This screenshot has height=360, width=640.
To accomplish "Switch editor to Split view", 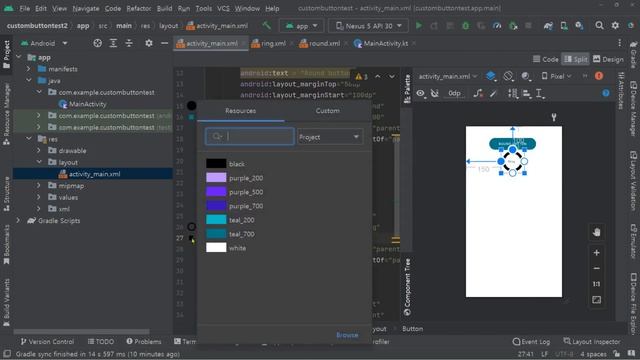I will [576, 59].
